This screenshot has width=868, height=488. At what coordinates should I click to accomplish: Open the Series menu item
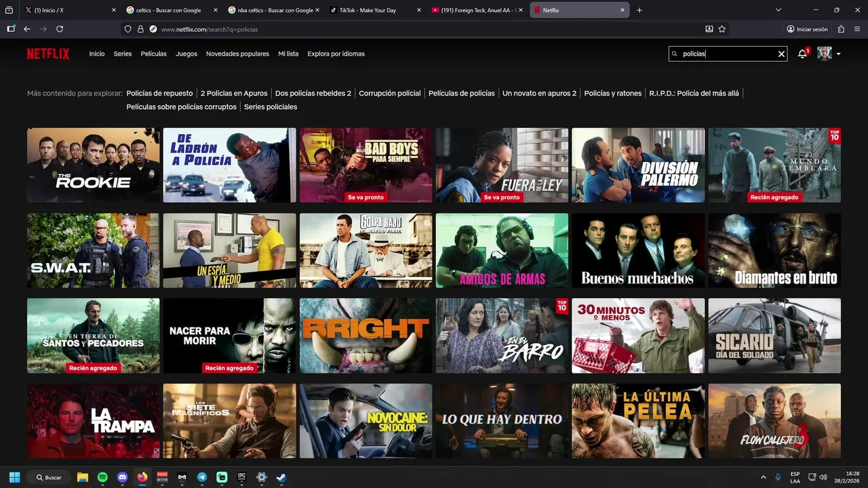(123, 54)
